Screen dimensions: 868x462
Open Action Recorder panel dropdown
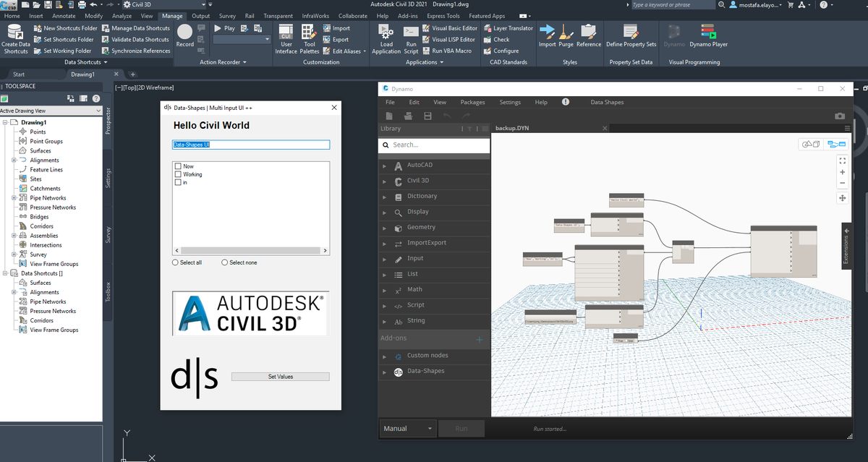point(223,62)
